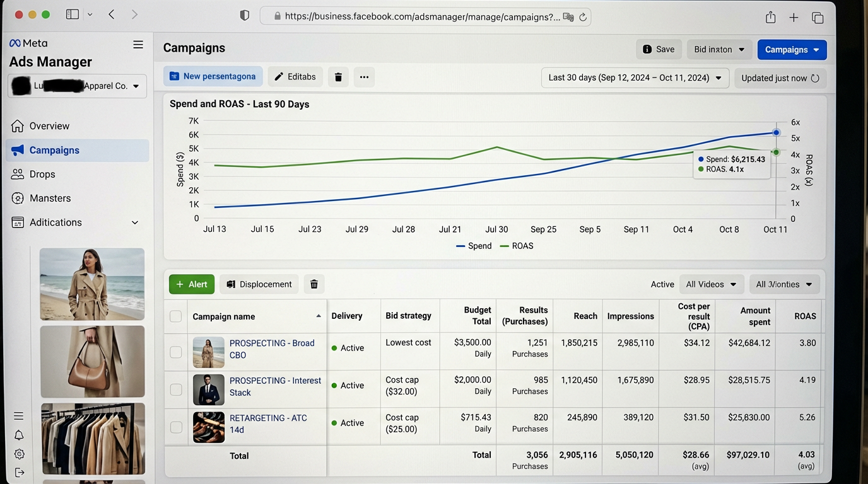The width and height of the screenshot is (868, 484).
Task: Delete using the trash icon beside Editabs
Action: pos(338,77)
